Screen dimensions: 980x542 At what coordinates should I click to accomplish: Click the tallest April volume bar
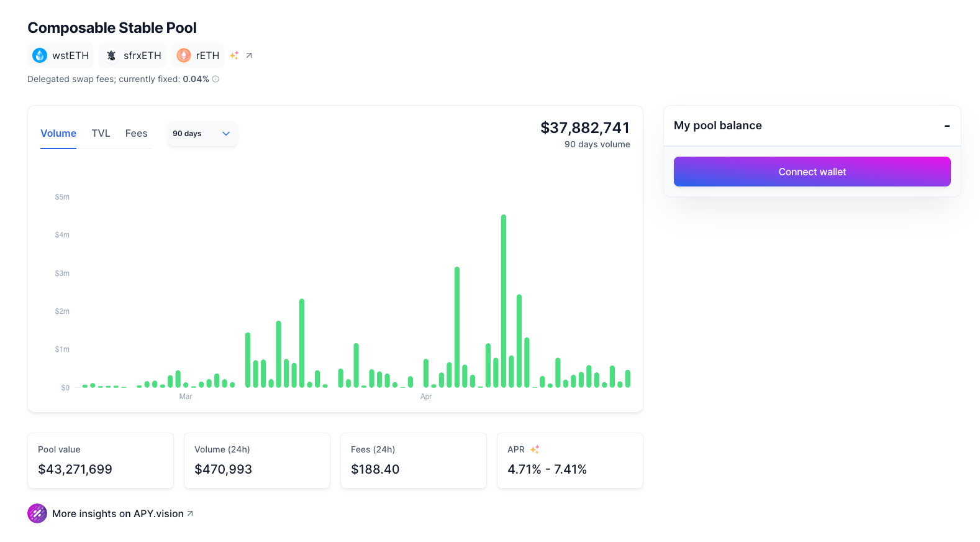coord(504,301)
